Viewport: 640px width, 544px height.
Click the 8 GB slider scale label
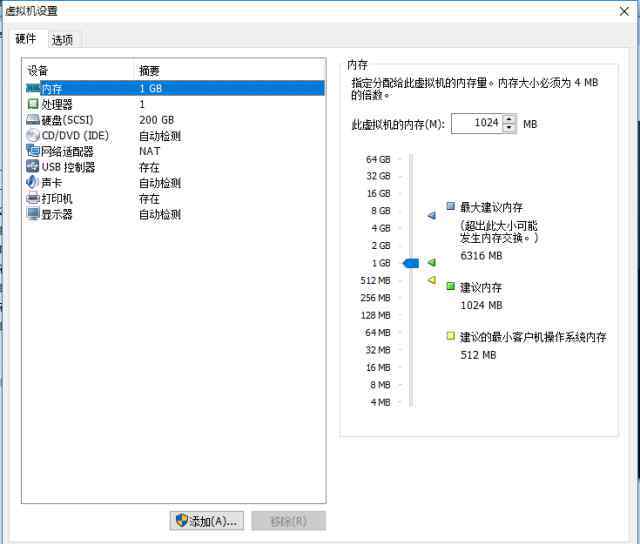tap(380, 211)
